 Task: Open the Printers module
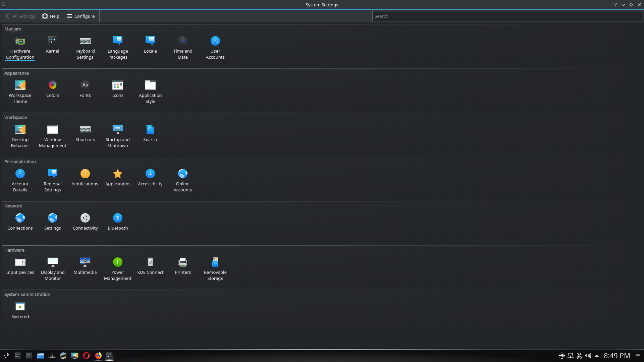tap(183, 266)
